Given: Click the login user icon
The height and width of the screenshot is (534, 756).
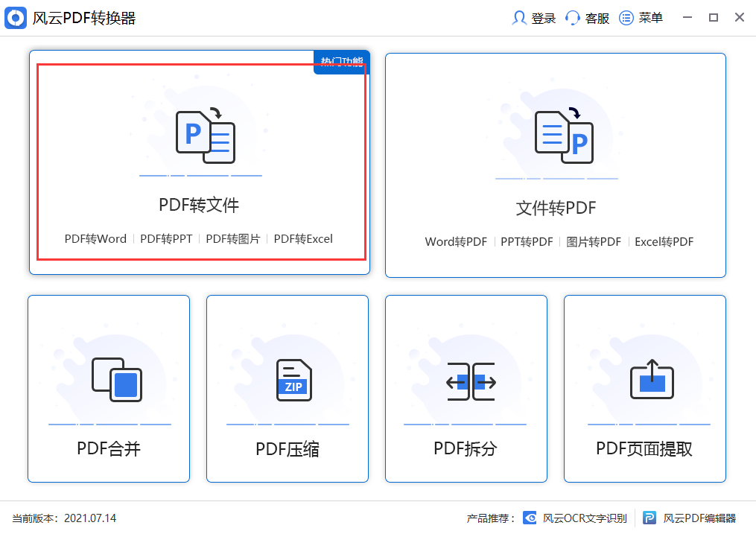Looking at the screenshot, I should pyautogui.click(x=519, y=18).
